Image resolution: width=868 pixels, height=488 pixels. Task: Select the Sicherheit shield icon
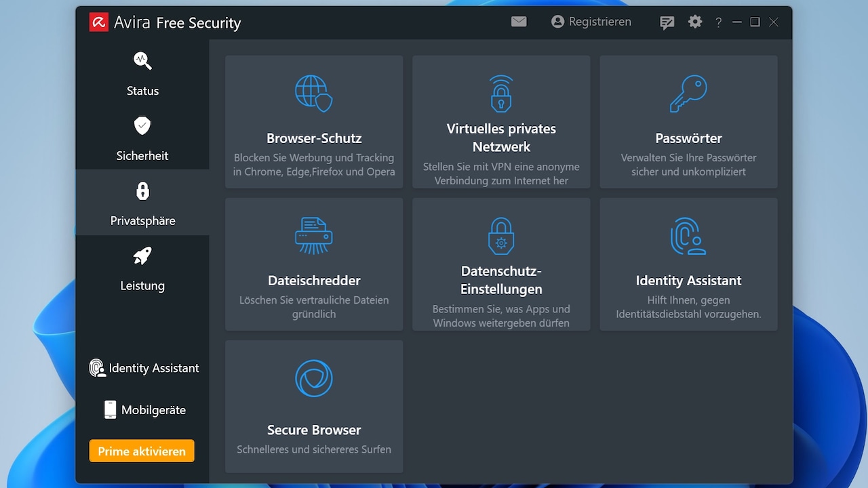point(142,125)
